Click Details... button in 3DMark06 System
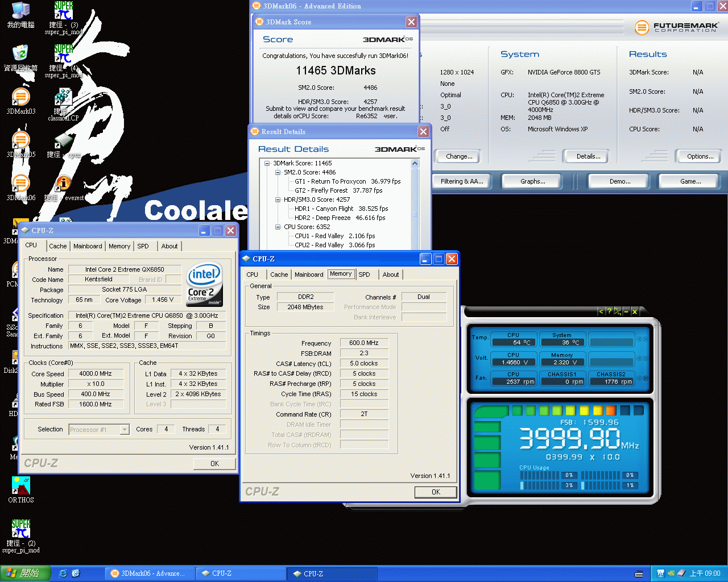This screenshot has width=728, height=582. [588, 156]
